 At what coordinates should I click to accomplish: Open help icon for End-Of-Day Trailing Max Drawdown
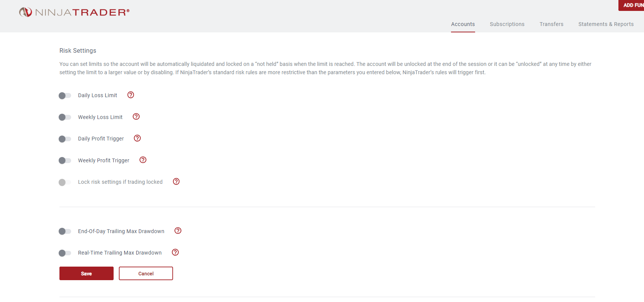[178, 231]
